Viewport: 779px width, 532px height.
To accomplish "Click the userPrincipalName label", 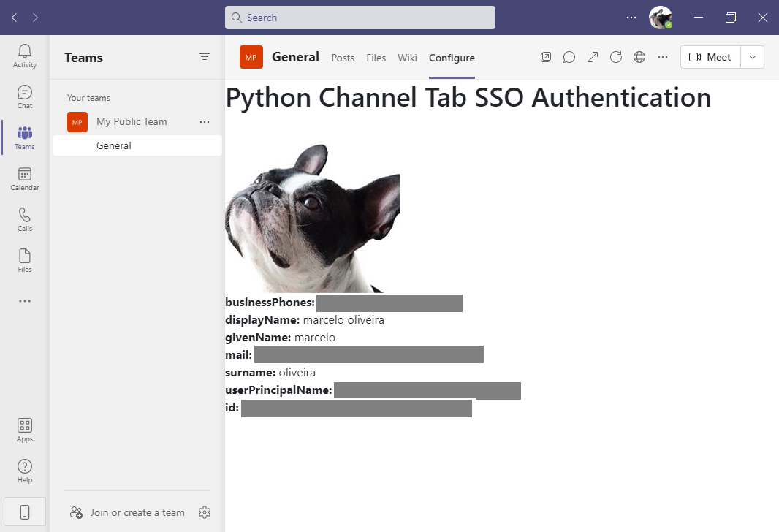I will click(x=278, y=390).
